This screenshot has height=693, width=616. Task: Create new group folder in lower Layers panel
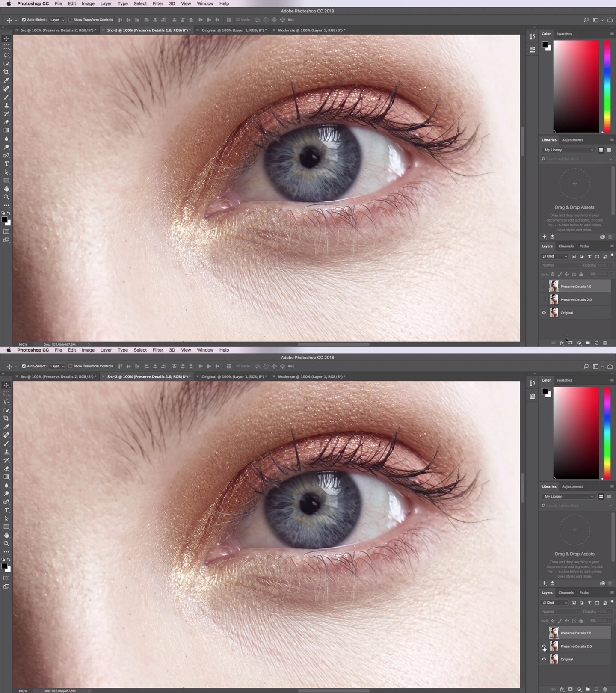pos(588,690)
